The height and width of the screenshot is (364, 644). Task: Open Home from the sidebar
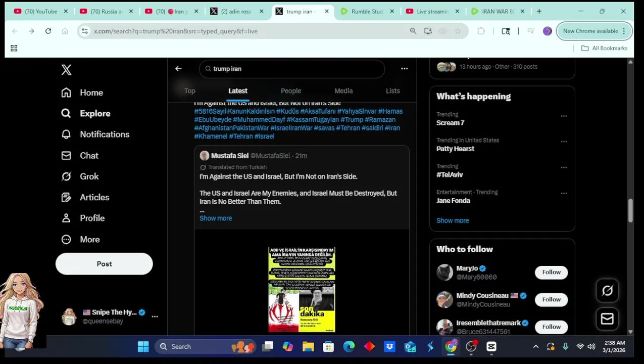[x=82, y=93]
